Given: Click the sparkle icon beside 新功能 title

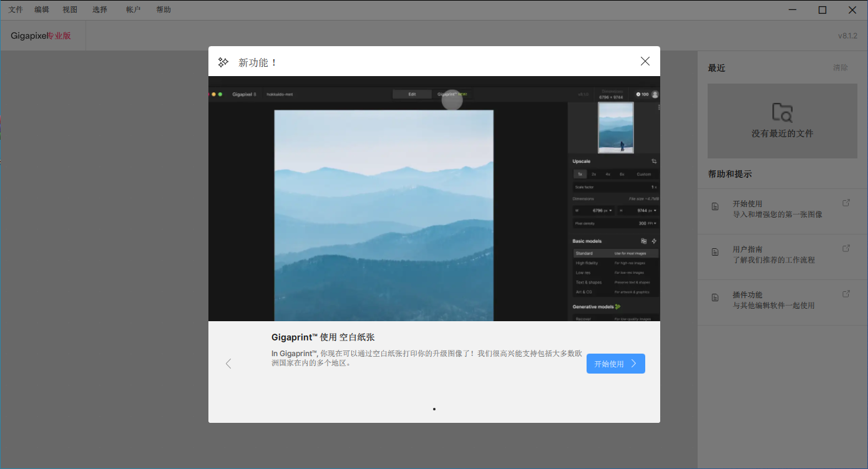Looking at the screenshot, I should [x=223, y=62].
